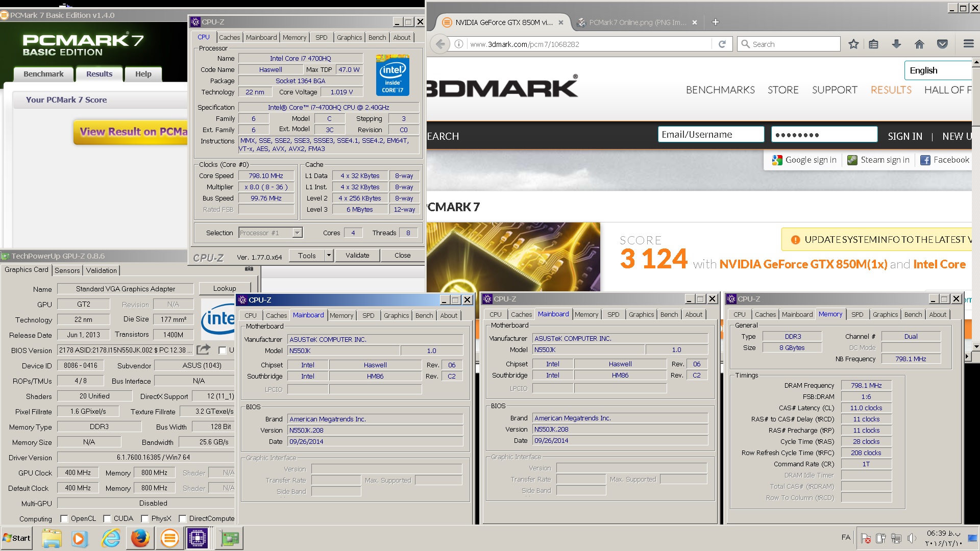This screenshot has width=980, height=551.
Task: Toggle CUDA checkbox in GPU-Z
Action: (x=107, y=518)
